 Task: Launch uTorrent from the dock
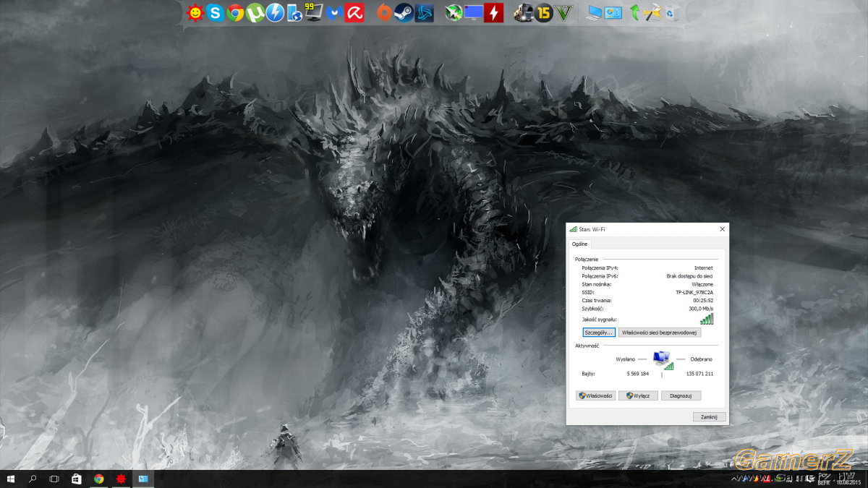click(x=255, y=12)
